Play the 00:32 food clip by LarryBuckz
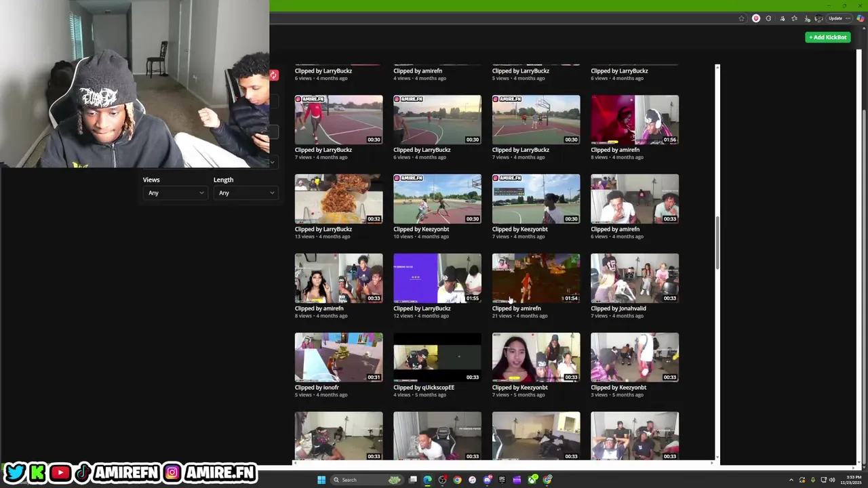Screen dimensions: 868x488 click(338, 199)
